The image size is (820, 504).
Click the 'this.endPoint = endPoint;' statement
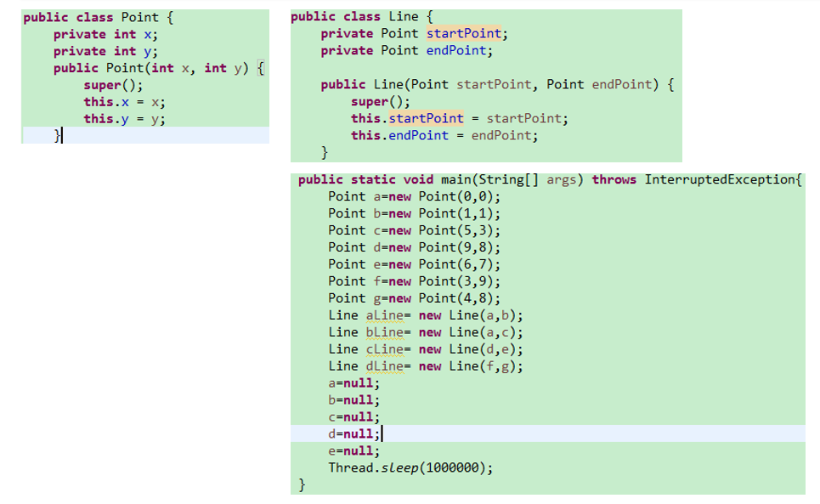(x=444, y=136)
